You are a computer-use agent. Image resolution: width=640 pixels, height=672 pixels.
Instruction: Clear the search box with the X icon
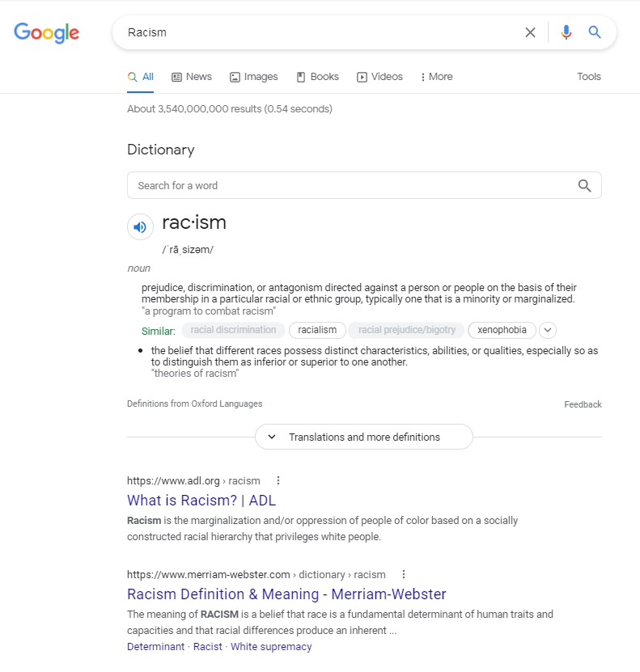[x=530, y=32]
